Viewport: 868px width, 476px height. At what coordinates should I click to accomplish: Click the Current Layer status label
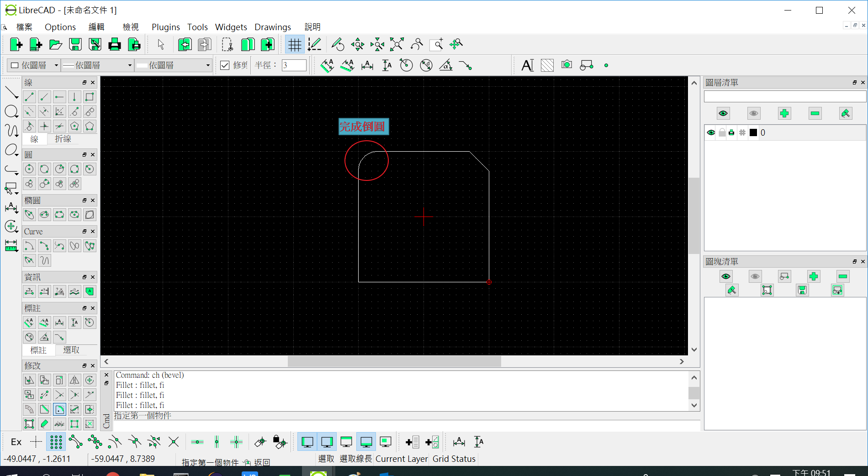[x=402, y=459]
